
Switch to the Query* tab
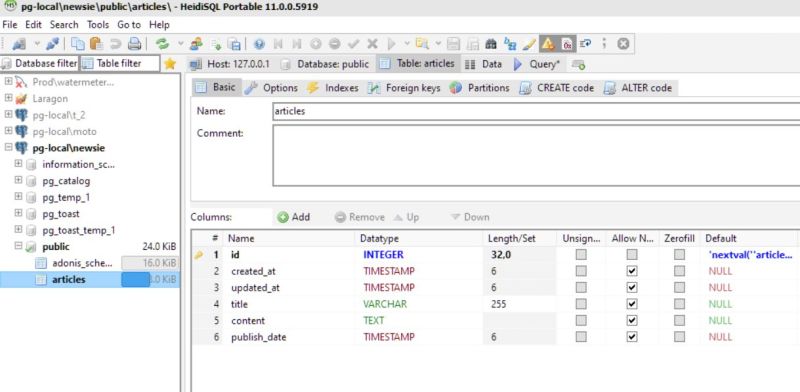(x=536, y=64)
